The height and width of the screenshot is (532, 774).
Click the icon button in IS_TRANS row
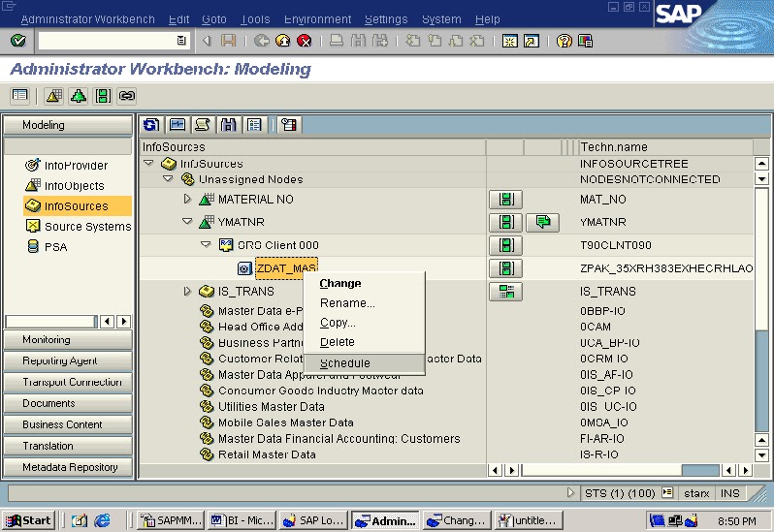tap(506, 292)
